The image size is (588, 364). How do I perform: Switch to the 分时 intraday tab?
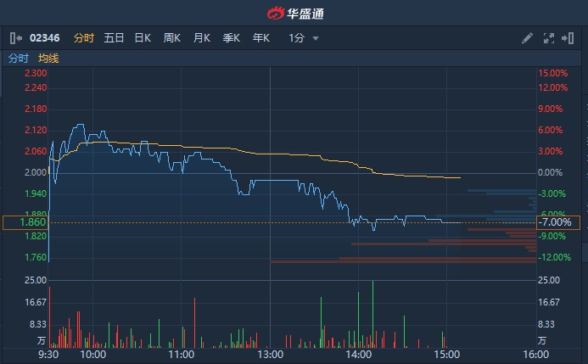pyautogui.click(x=83, y=38)
